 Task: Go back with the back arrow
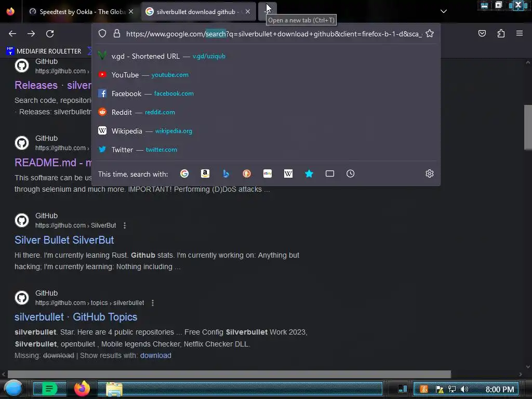click(12, 34)
